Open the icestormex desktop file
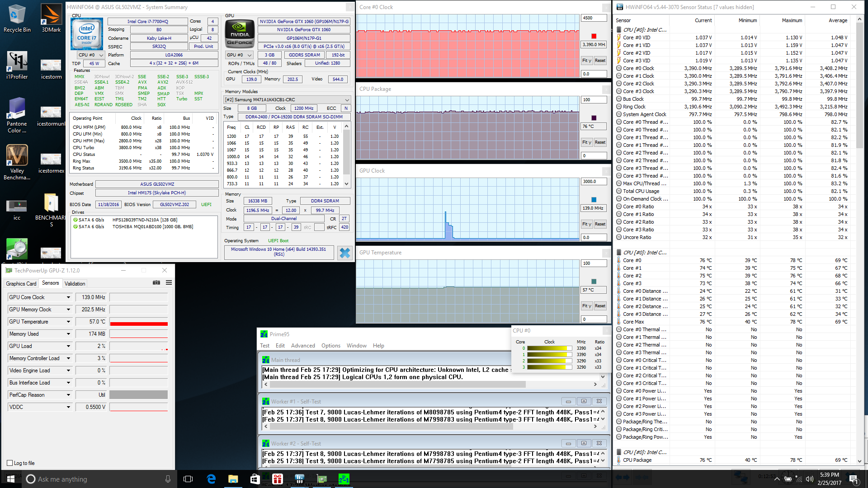Viewport: 868px width, 488px height. tap(51, 163)
